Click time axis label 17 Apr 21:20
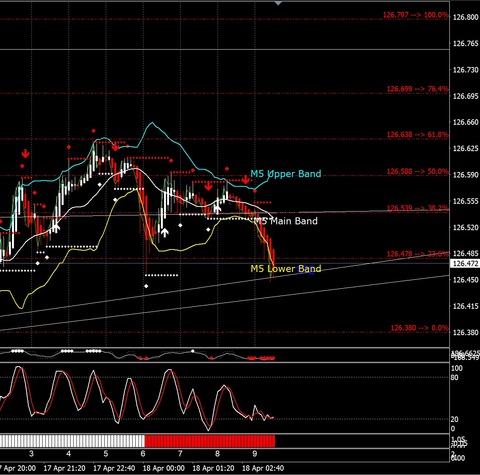480x475 pixels. (x=65, y=468)
